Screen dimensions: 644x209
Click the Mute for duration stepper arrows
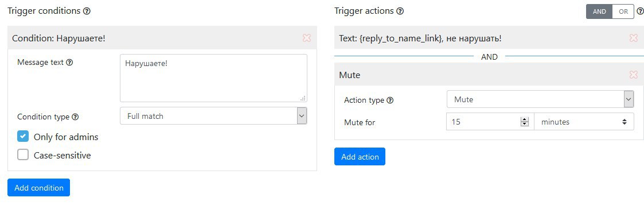[524, 122]
